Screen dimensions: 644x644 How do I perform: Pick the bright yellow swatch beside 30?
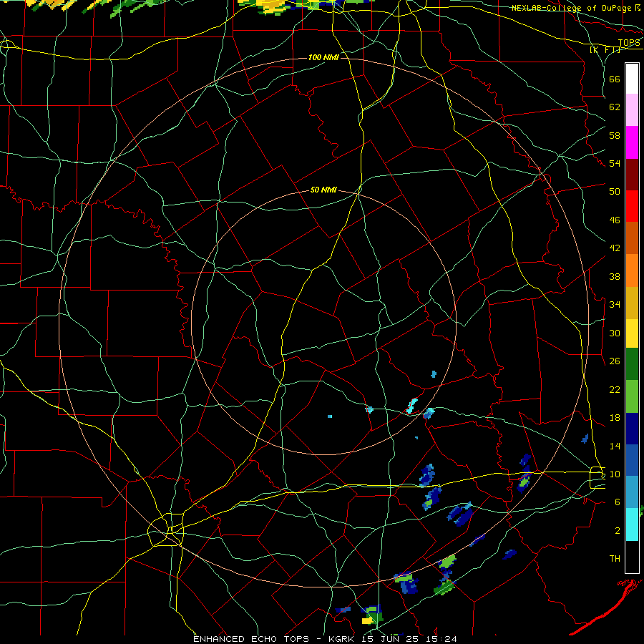(632, 333)
